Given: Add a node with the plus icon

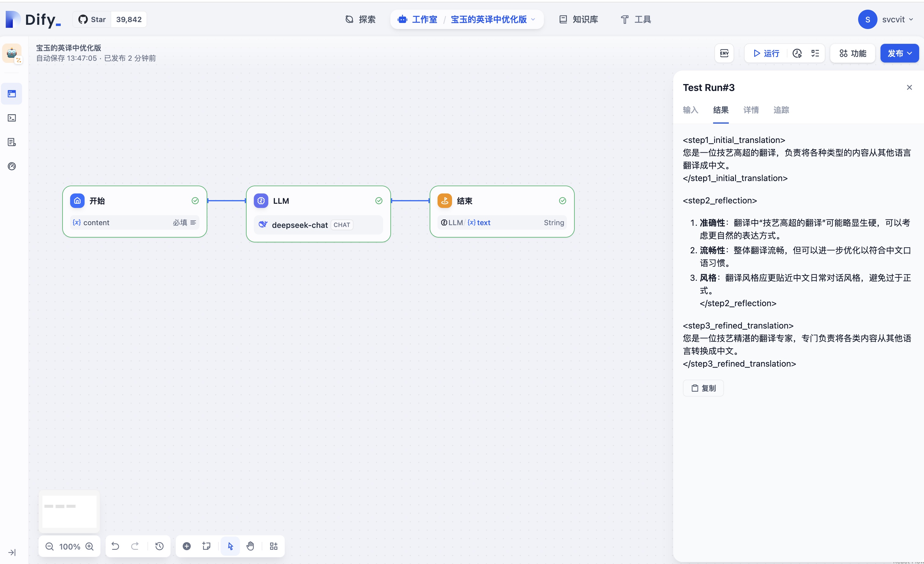Looking at the screenshot, I should pos(186,546).
